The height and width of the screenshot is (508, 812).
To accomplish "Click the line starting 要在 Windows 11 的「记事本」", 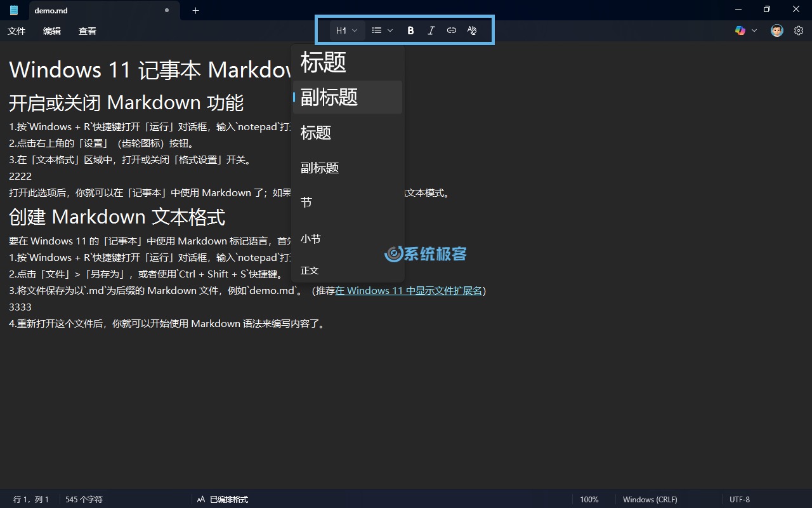I will [x=150, y=241].
